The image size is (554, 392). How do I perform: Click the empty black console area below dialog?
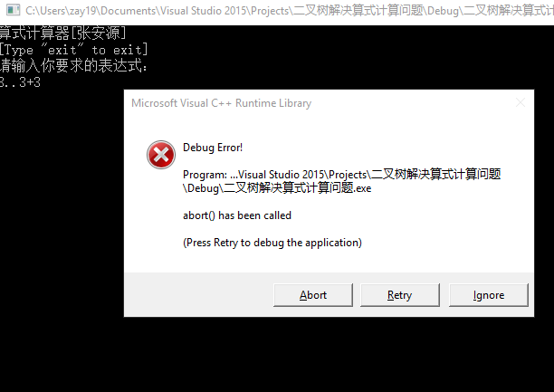coord(277,354)
